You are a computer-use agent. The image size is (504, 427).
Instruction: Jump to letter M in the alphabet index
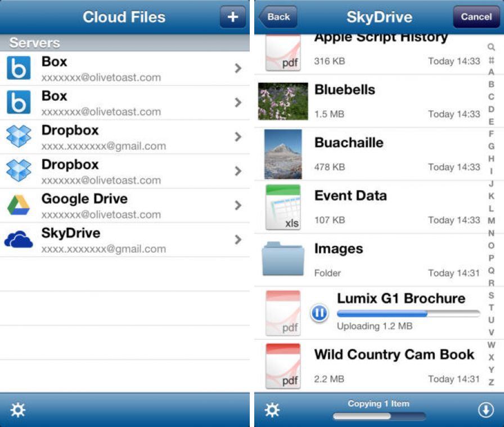(492, 221)
